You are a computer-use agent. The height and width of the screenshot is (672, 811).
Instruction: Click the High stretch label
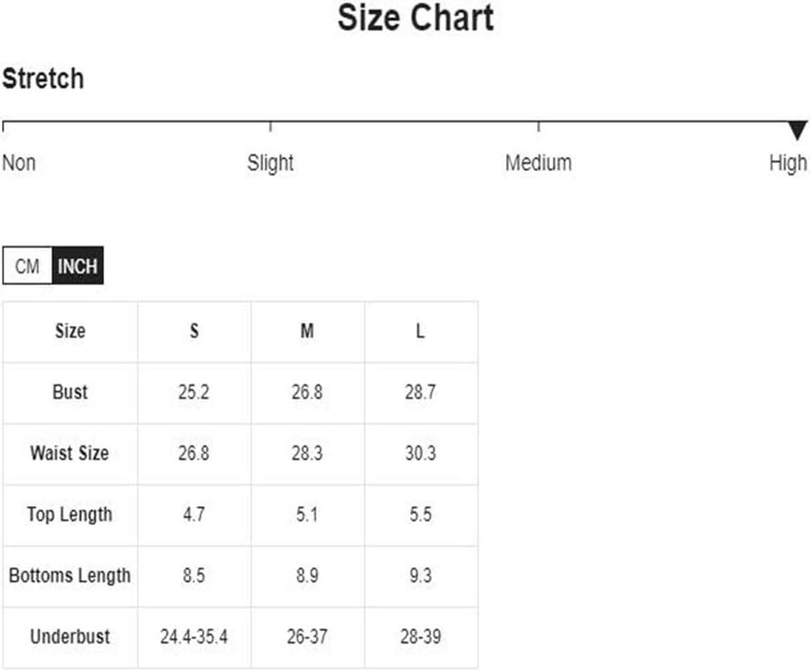[x=788, y=163]
